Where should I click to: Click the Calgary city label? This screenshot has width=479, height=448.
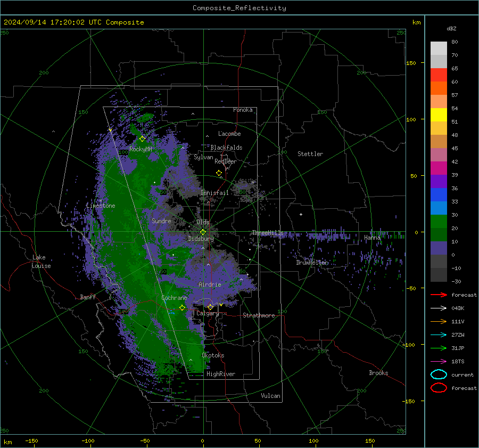click(208, 313)
